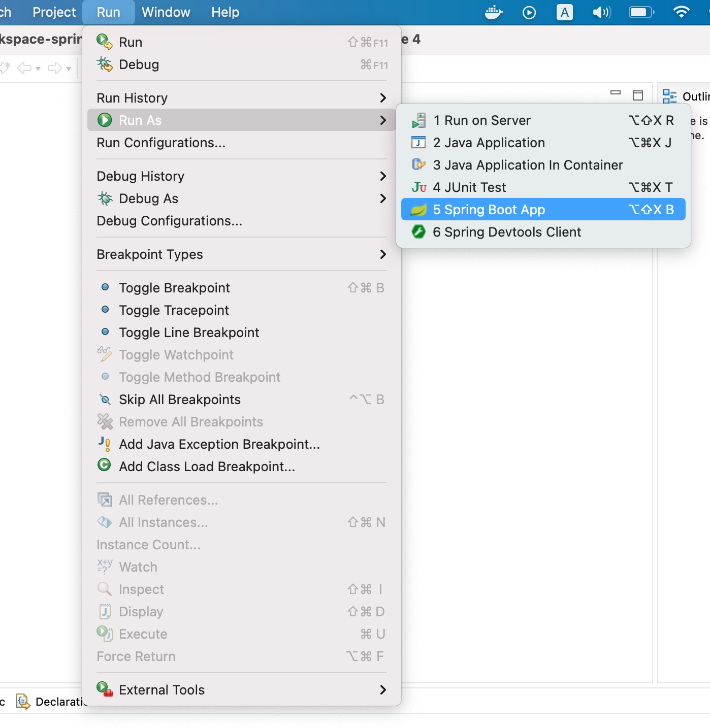Toggle Tracepoint from the Run menu
Image resolution: width=710 pixels, height=728 pixels.
[x=174, y=310]
